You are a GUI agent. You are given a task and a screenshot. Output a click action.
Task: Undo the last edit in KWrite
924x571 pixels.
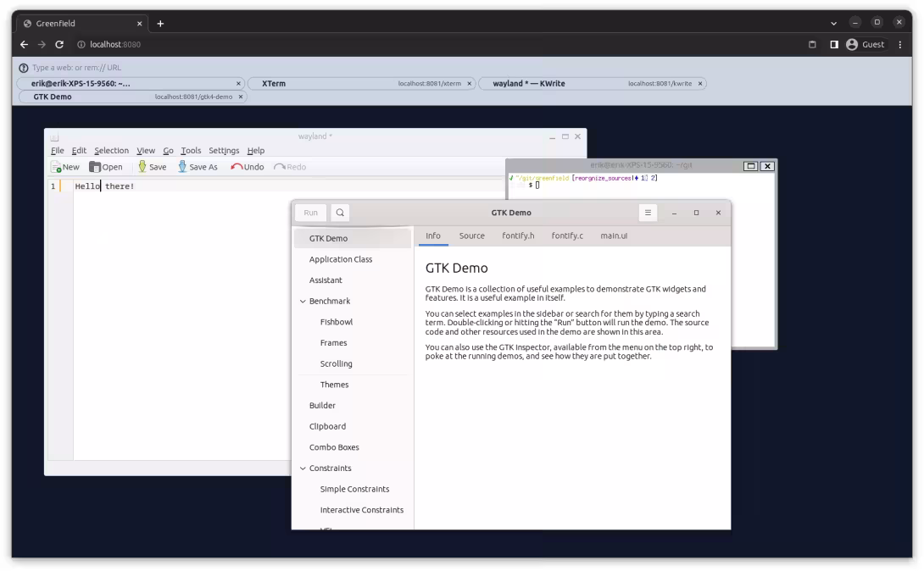237,167
